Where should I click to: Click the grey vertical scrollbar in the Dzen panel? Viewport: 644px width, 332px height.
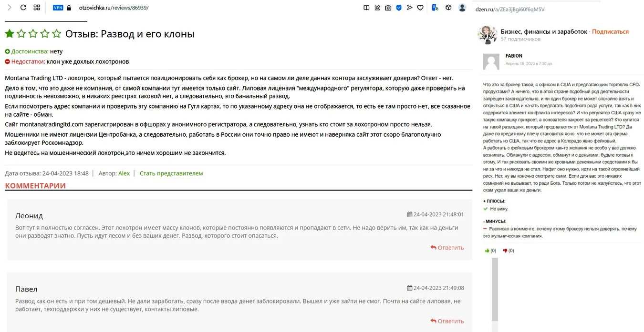coord(495,290)
